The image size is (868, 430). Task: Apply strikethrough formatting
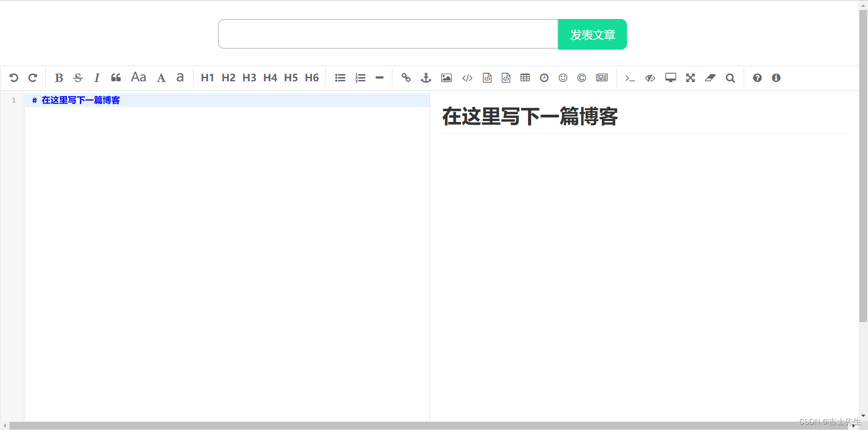pos(78,78)
